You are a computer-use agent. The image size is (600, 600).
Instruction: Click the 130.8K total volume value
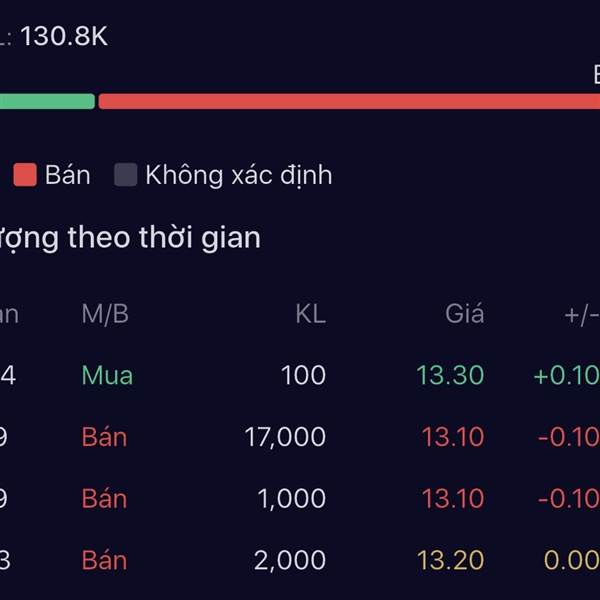point(64,37)
